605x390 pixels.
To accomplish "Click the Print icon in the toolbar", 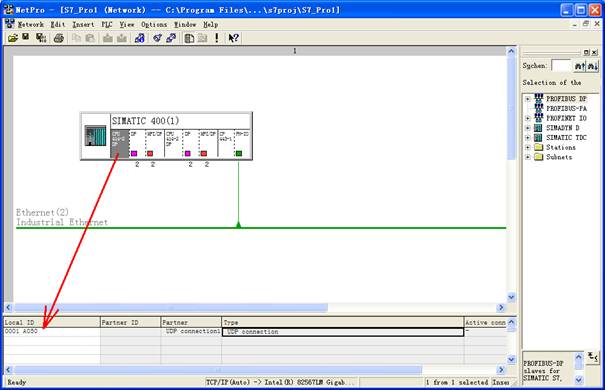I will coord(59,38).
